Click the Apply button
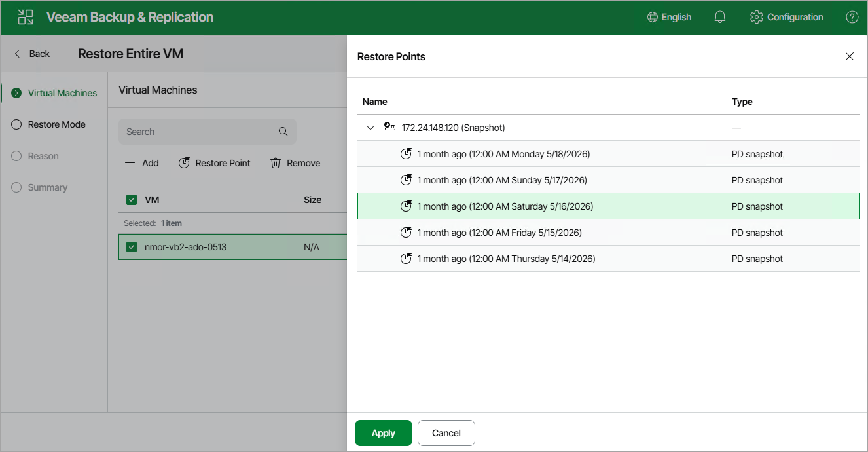 (384, 433)
